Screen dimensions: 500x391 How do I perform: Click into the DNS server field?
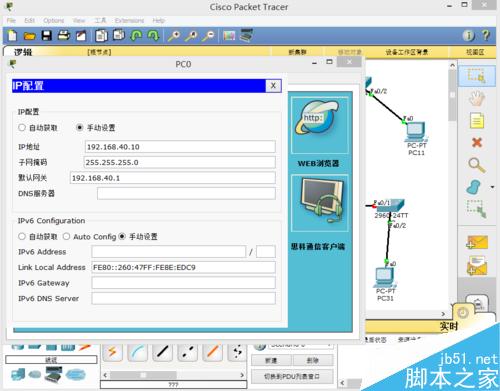click(x=186, y=194)
